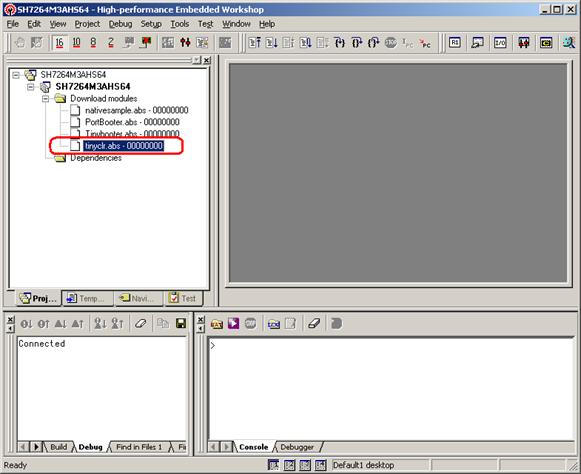Switch to the Debugger tab
Image resolution: width=581 pixels, height=474 pixels.
297,447
